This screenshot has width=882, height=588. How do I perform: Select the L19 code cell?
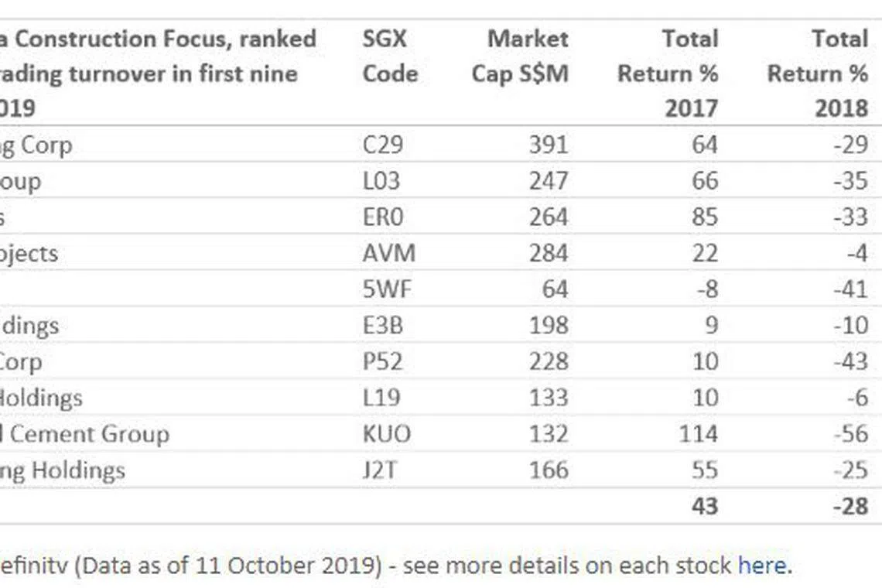(x=382, y=398)
